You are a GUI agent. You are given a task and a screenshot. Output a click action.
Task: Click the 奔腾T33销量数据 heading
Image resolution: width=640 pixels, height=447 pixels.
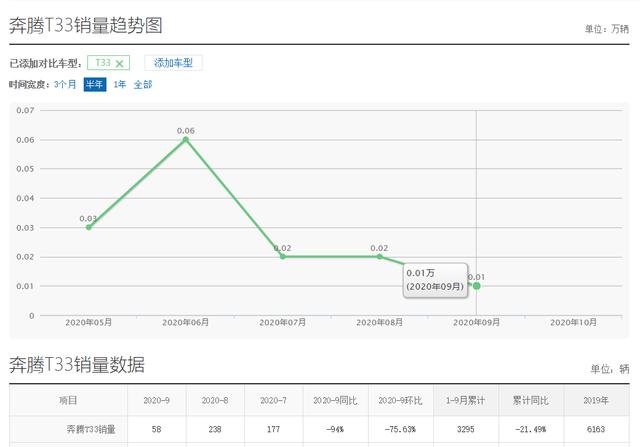point(77,365)
